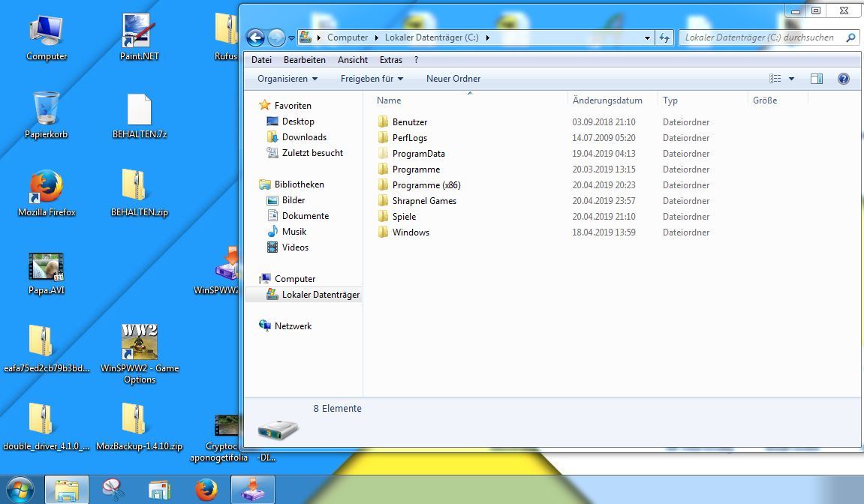The height and width of the screenshot is (504, 864).
Task: Open the Explorer help question mark icon
Action: (x=843, y=79)
